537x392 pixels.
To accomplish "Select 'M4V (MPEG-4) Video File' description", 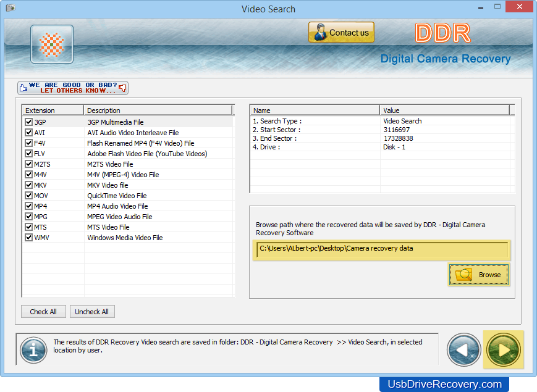I will coord(124,175).
